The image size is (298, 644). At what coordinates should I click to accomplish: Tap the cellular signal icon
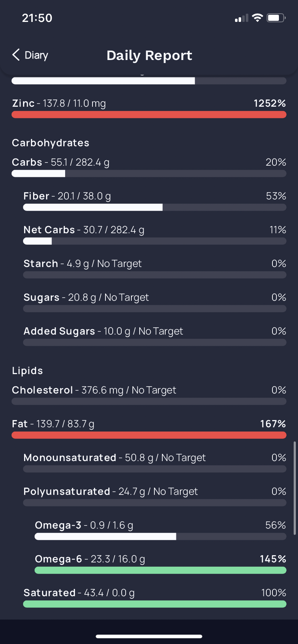241,18
